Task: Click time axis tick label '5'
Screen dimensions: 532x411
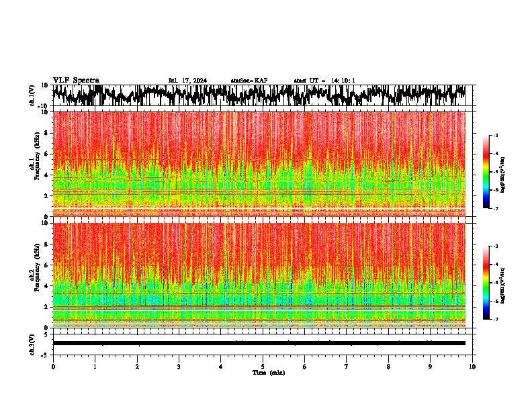Action: 263,367
